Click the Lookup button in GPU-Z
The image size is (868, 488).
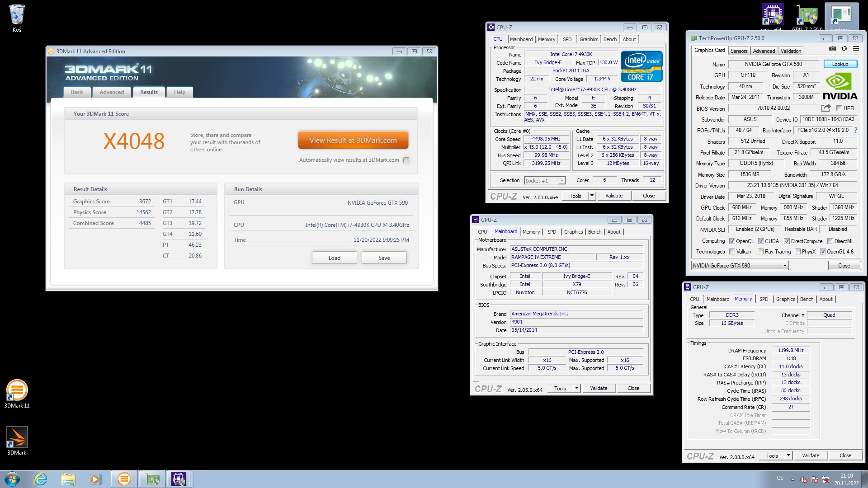pos(840,64)
